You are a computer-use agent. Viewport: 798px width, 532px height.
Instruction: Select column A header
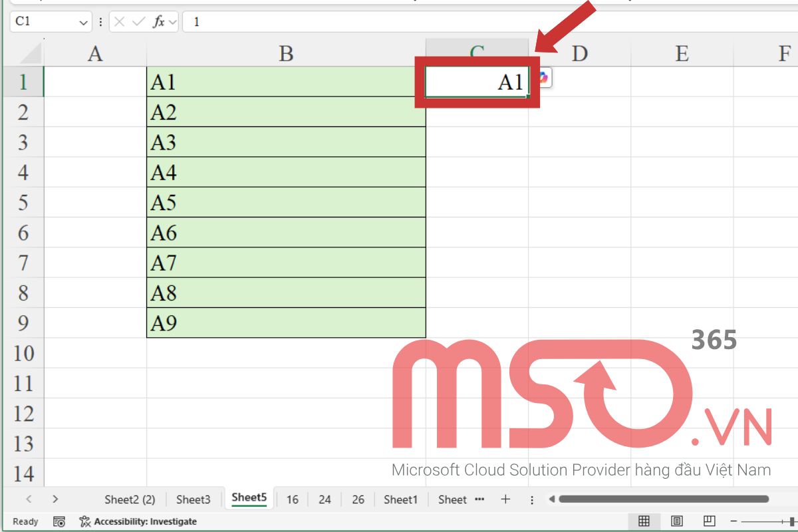[95, 53]
